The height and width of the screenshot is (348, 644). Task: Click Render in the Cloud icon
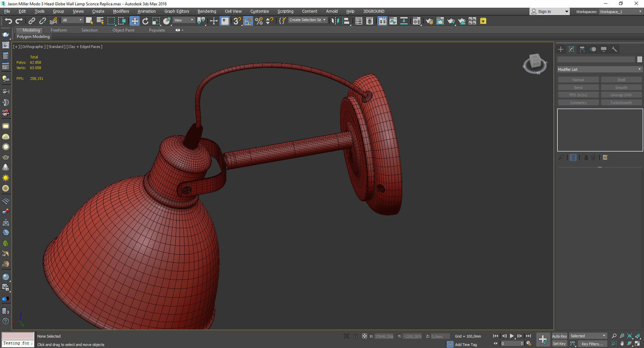(x=462, y=21)
